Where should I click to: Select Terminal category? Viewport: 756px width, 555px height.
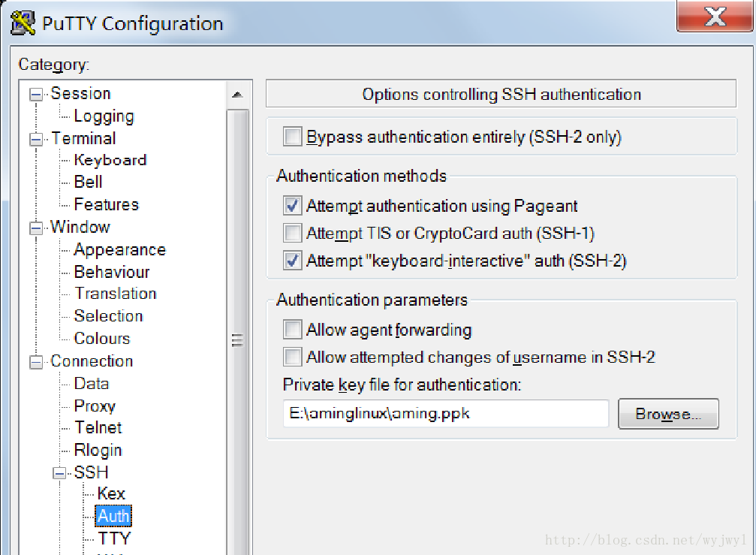tap(83, 138)
